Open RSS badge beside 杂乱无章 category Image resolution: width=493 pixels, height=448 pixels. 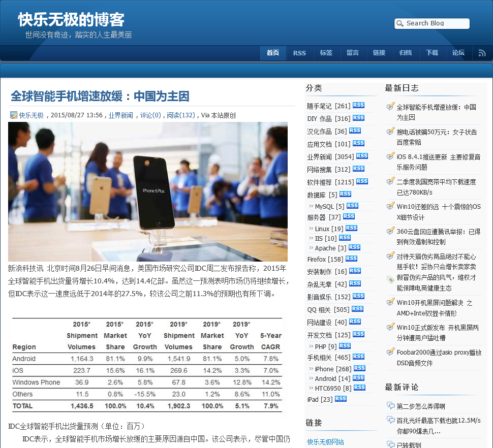pyautogui.click(x=355, y=283)
